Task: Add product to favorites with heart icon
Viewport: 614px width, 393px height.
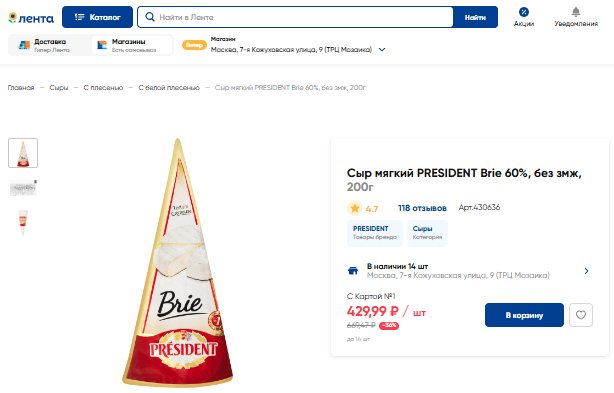Action: [x=581, y=315]
